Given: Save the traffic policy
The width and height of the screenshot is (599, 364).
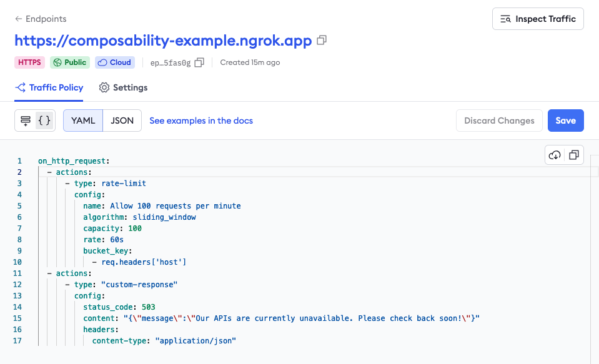Looking at the screenshot, I should 565,121.
